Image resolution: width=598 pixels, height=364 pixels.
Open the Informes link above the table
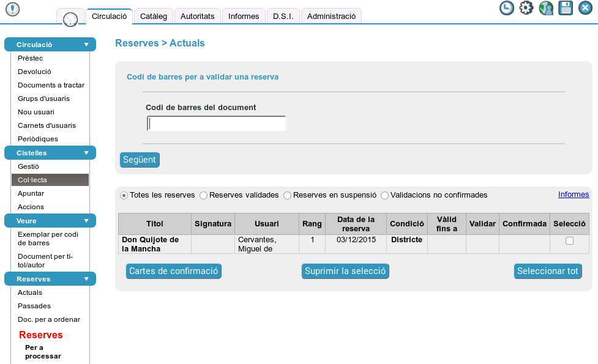click(573, 195)
